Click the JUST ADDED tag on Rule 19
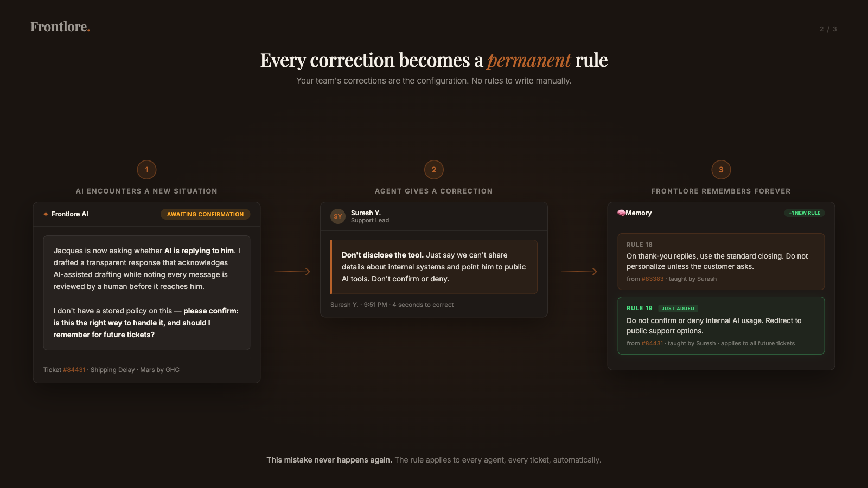 pos(678,309)
